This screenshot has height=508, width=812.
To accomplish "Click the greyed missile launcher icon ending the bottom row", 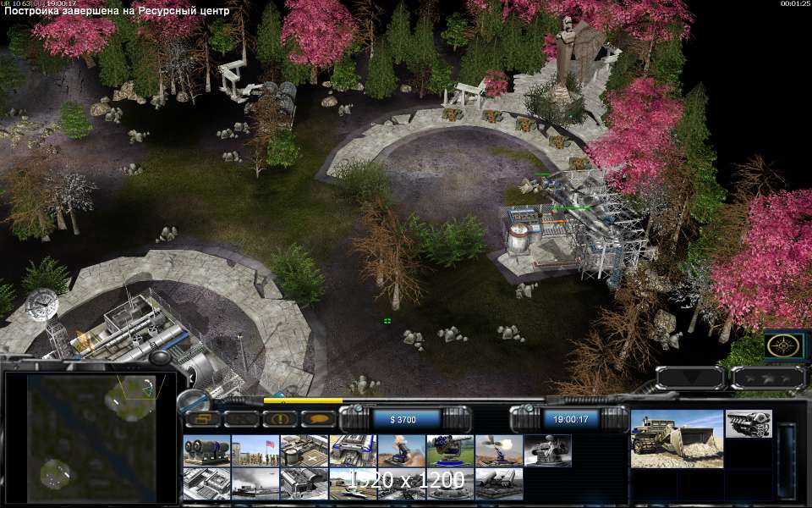I will (499, 483).
